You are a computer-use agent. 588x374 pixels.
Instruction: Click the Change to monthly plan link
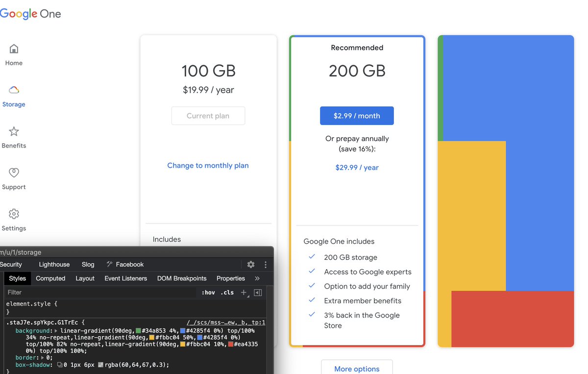coord(208,165)
